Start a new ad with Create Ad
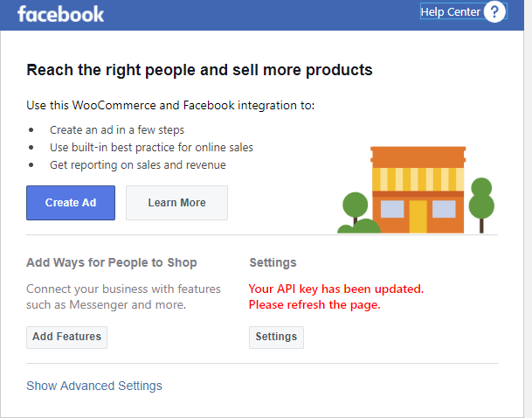The height and width of the screenshot is (418, 532). tap(71, 203)
